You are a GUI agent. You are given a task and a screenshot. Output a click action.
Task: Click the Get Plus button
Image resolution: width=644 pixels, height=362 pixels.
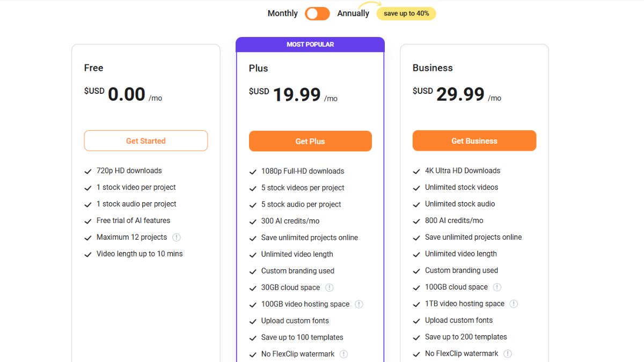(310, 141)
